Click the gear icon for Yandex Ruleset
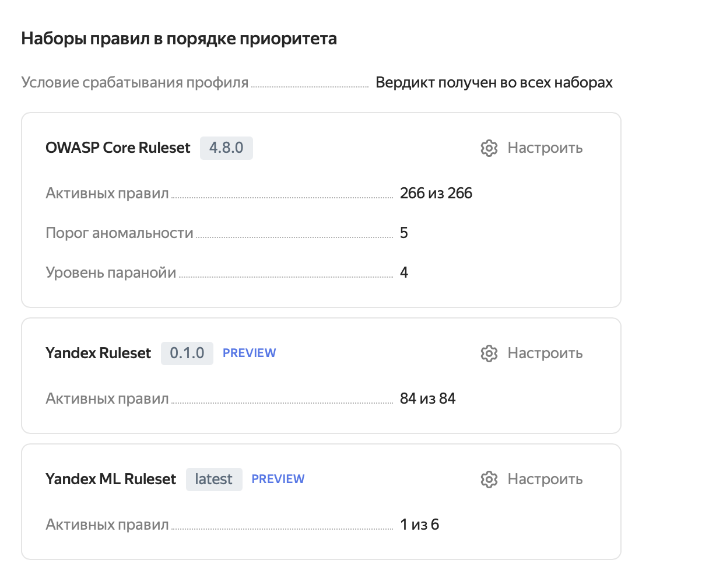Screen dimensions: 702x588 (x=489, y=353)
